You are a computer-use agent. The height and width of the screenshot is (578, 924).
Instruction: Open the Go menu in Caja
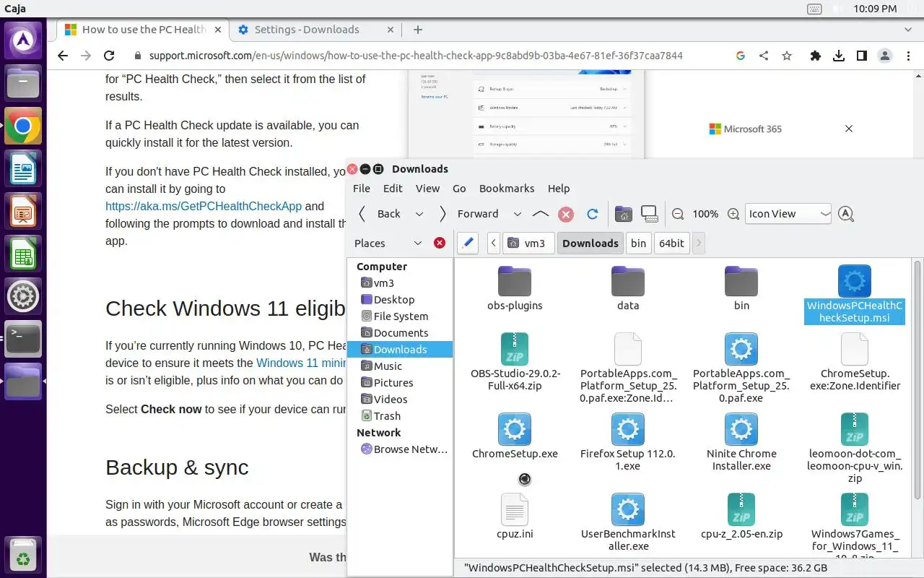[459, 188]
